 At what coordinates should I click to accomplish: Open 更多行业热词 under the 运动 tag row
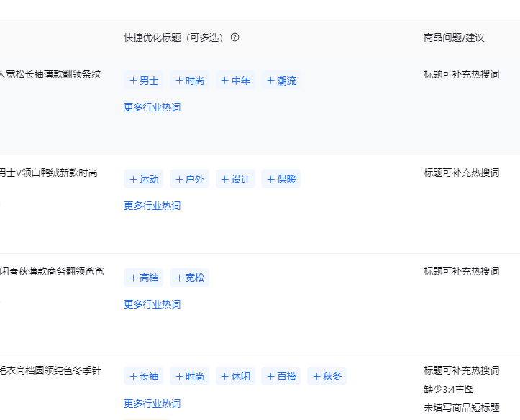pyautogui.click(x=152, y=206)
